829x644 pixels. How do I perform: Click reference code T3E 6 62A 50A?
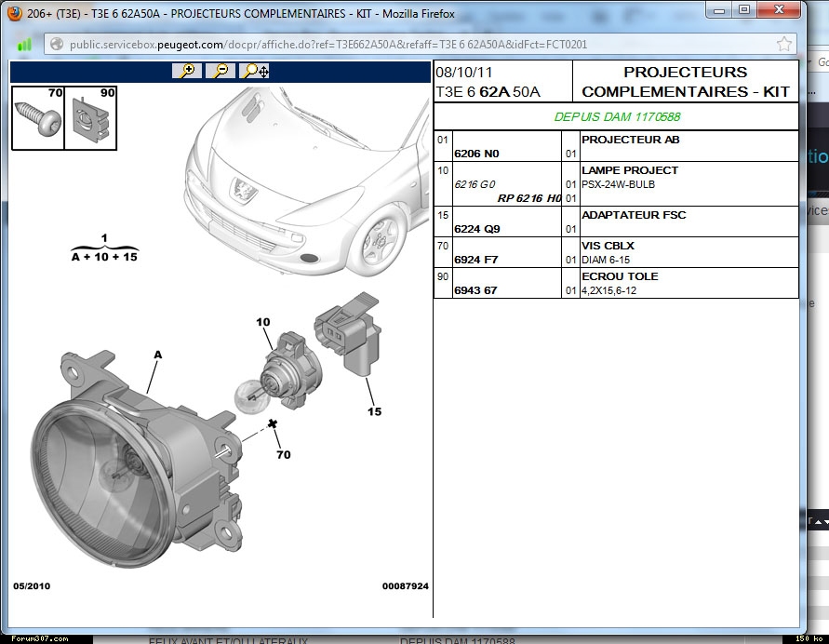(488, 92)
